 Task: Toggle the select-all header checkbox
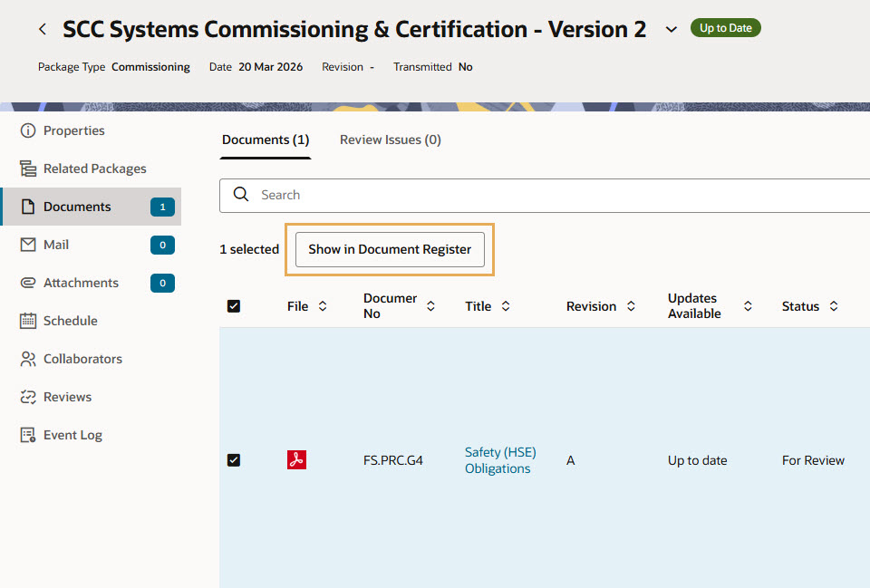(x=234, y=306)
